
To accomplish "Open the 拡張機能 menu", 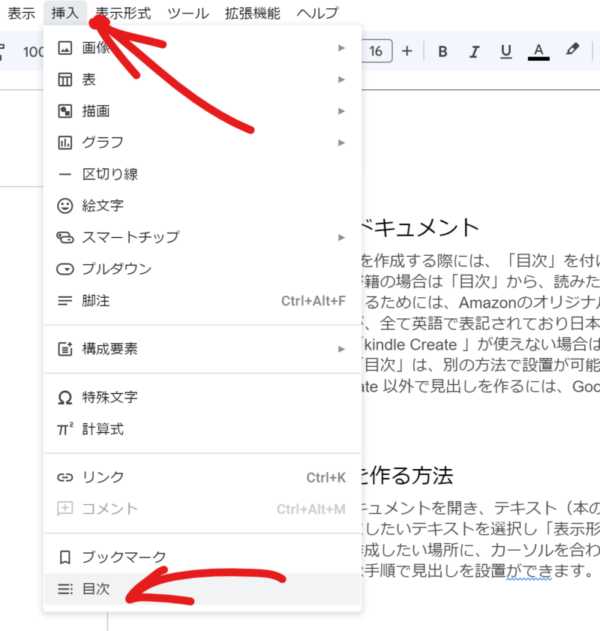I will point(252,13).
